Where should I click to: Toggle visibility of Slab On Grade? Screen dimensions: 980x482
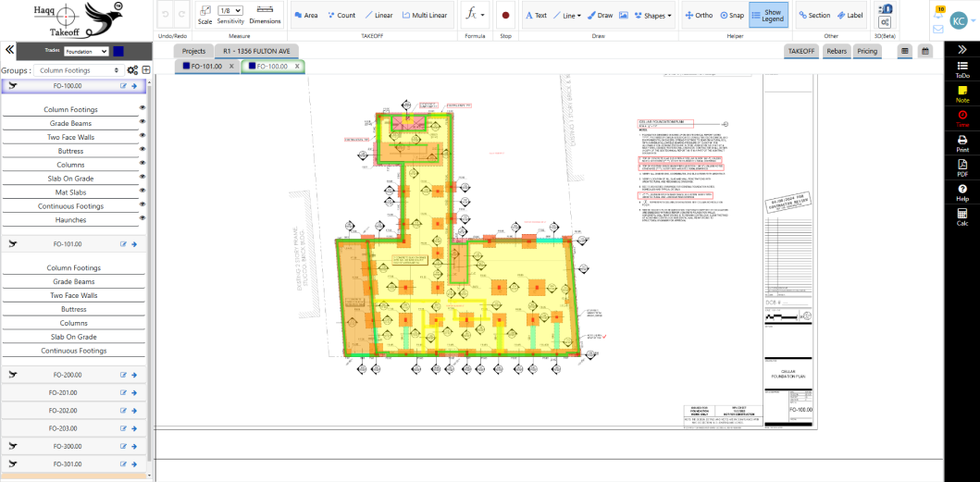[143, 178]
